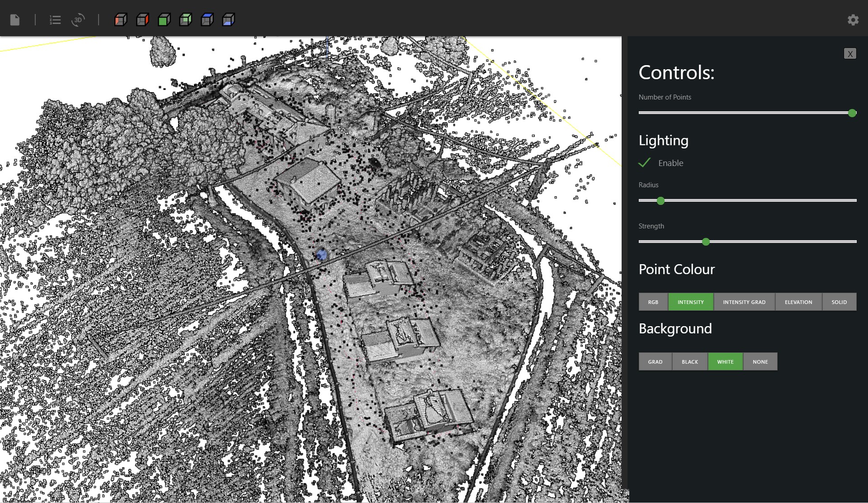Choose the Black background
This screenshot has width=868, height=503.
pyautogui.click(x=690, y=361)
